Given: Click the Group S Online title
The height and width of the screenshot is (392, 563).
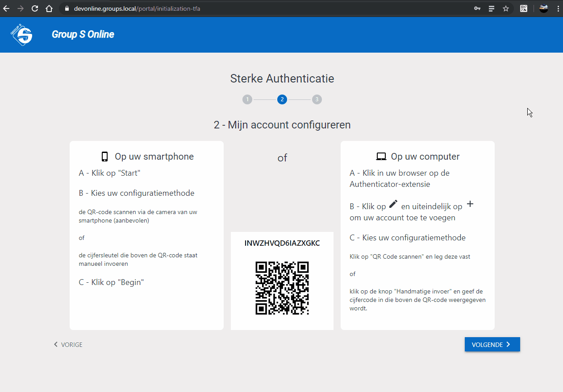Looking at the screenshot, I should pos(83,34).
